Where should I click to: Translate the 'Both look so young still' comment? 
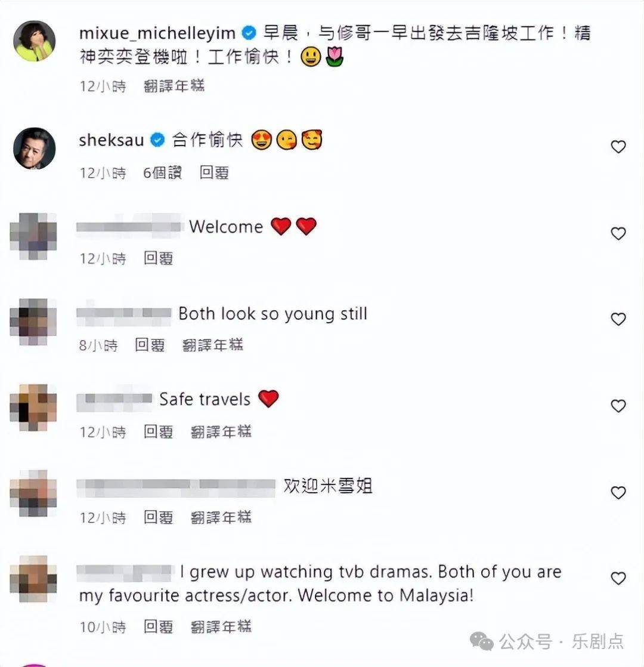tap(212, 345)
